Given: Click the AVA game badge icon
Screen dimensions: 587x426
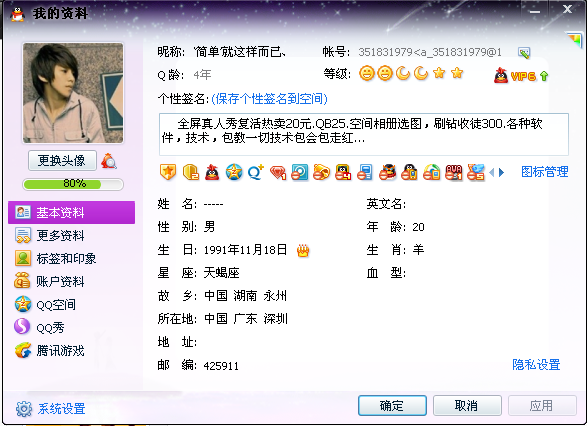Looking at the screenshot, I should tap(454, 173).
